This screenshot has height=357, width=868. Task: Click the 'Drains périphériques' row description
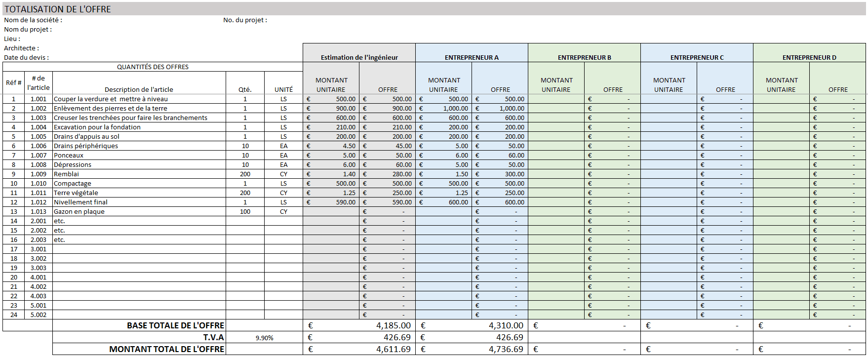pyautogui.click(x=86, y=146)
